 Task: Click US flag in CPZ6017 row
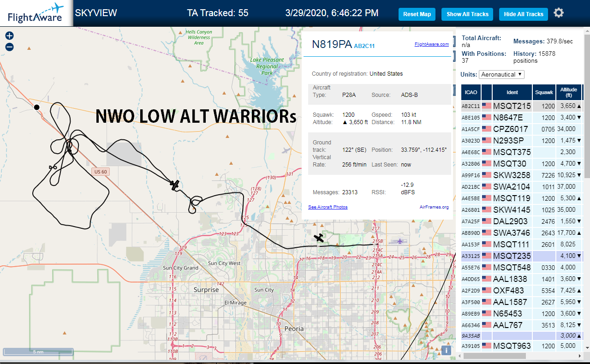click(487, 129)
